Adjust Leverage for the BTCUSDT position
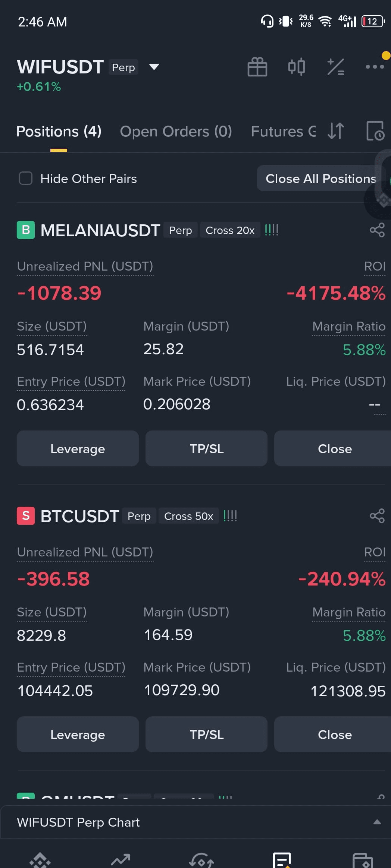This screenshot has height=868, width=391. point(78,734)
